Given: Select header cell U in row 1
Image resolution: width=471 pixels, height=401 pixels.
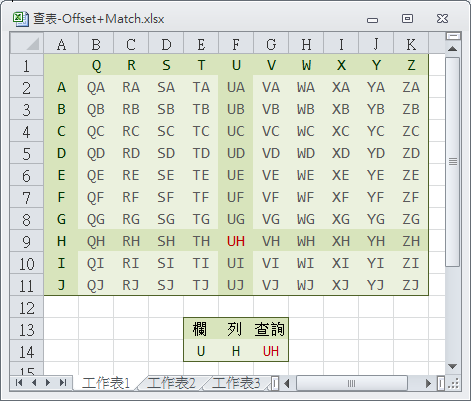Looking at the screenshot, I should click(236, 65).
